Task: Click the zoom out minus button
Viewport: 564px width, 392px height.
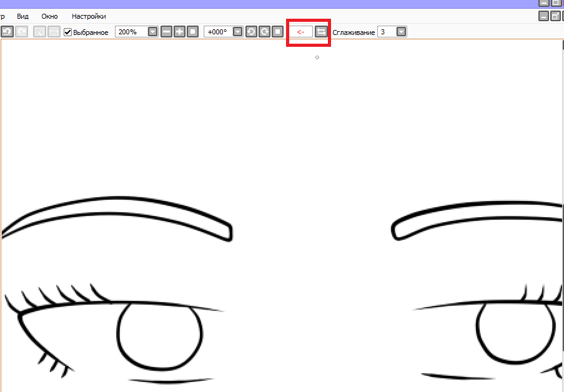Action: [166, 31]
